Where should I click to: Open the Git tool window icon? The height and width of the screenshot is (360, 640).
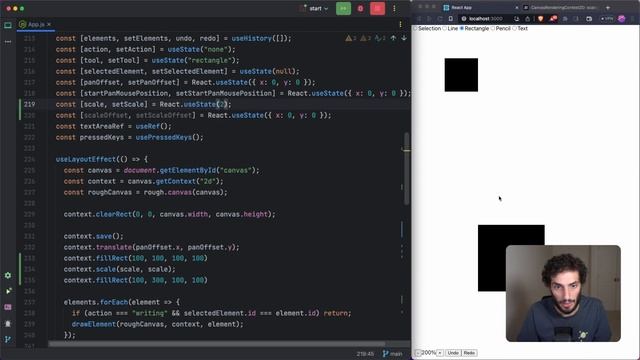pos(8,339)
